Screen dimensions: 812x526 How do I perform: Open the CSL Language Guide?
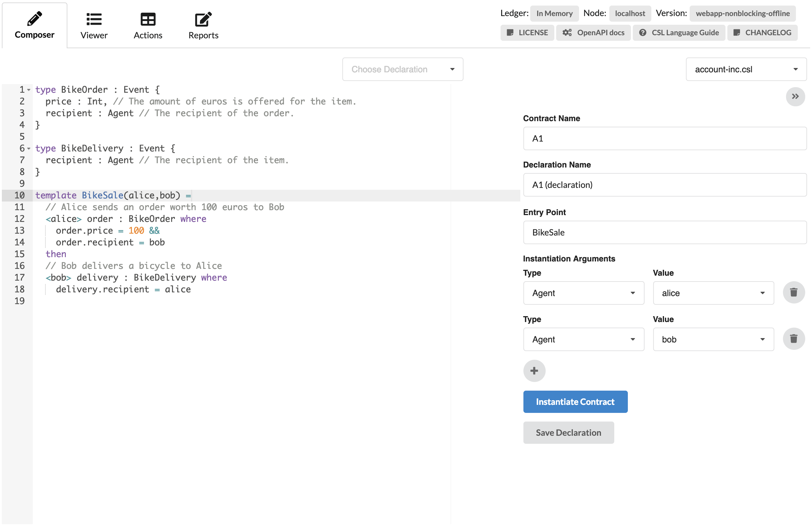(679, 32)
